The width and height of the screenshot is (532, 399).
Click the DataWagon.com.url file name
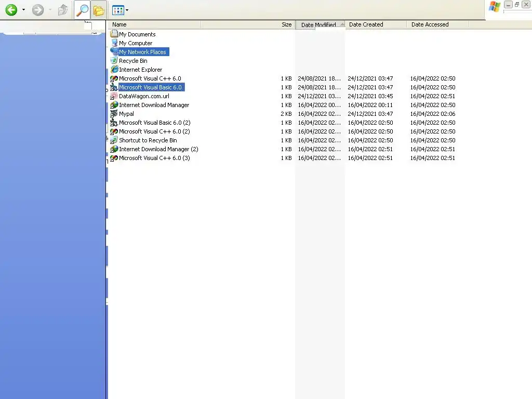144,96
